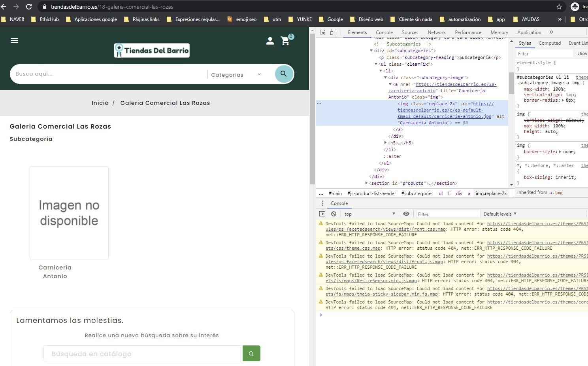Screen dimensions: 588x366
Task: Expand the section id="products" node
Action: [366, 183]
